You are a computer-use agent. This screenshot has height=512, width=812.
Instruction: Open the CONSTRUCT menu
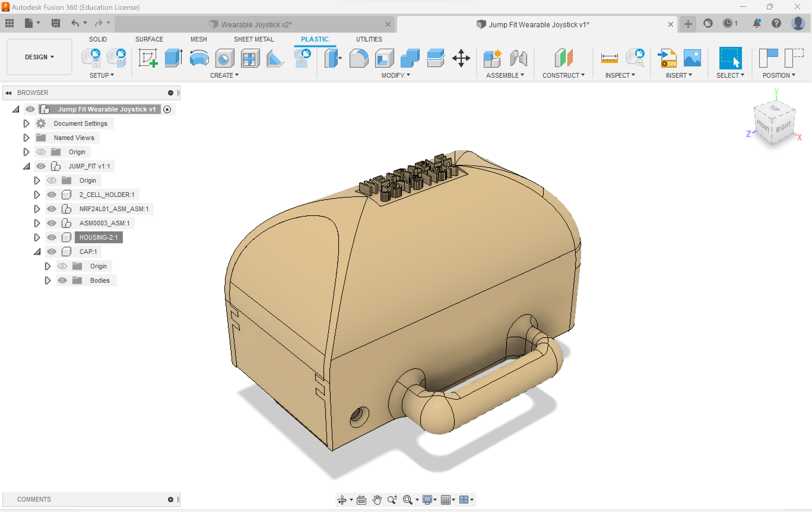[563, 75]
